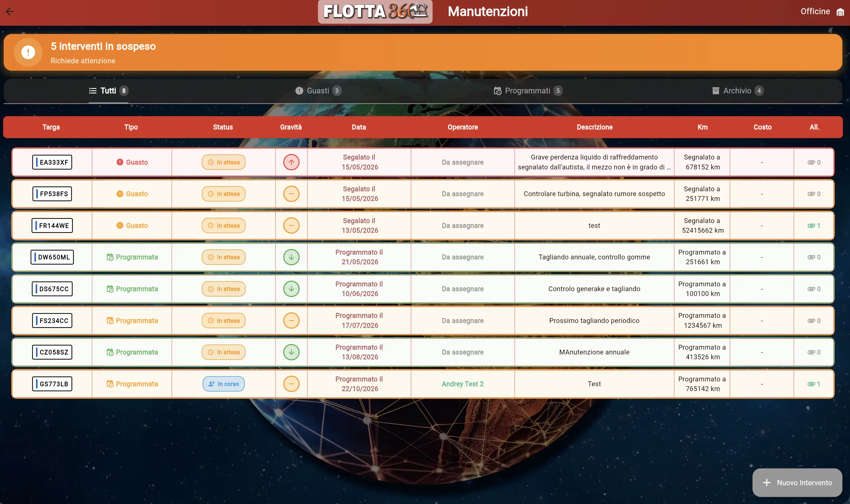The image size is (850, 504).
Task: Click high severity up-arrow icon for EA333XF
Action: coord(291,162)
